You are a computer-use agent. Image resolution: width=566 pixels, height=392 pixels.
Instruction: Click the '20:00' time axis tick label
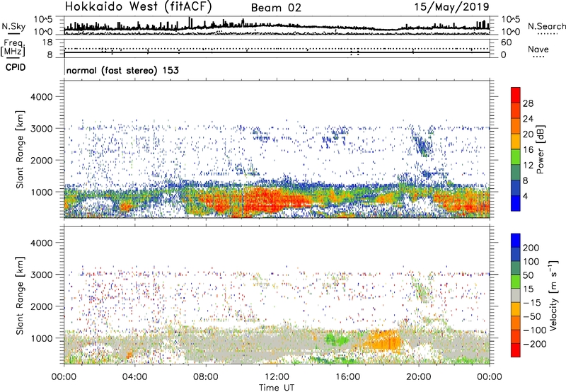pos(419,377)
